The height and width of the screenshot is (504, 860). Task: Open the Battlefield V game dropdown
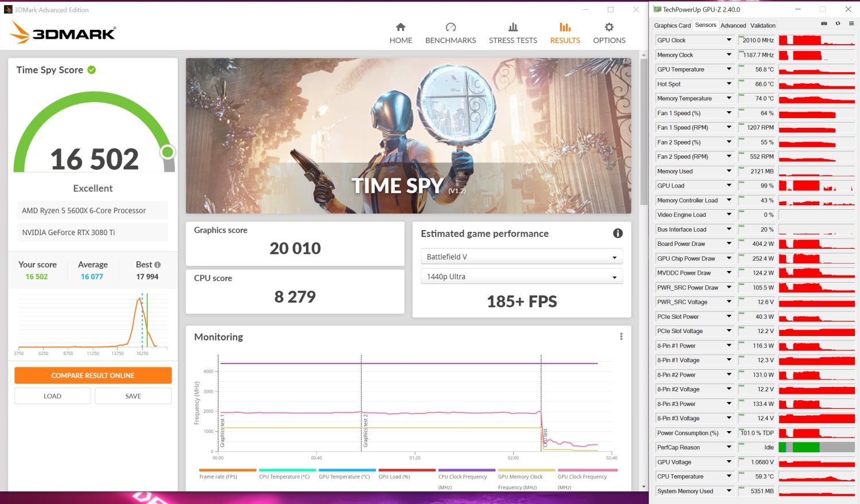521,257
